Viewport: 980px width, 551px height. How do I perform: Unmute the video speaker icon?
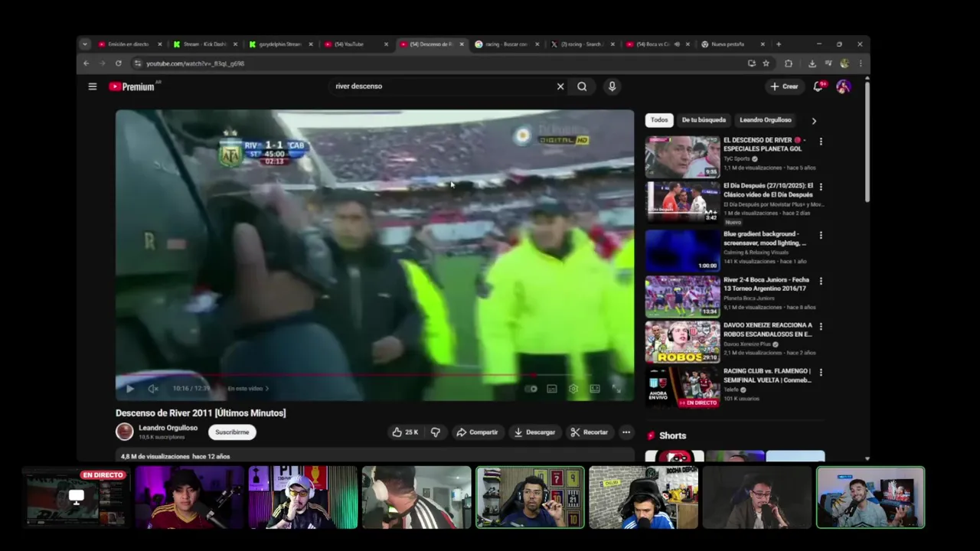coord(153,389)
